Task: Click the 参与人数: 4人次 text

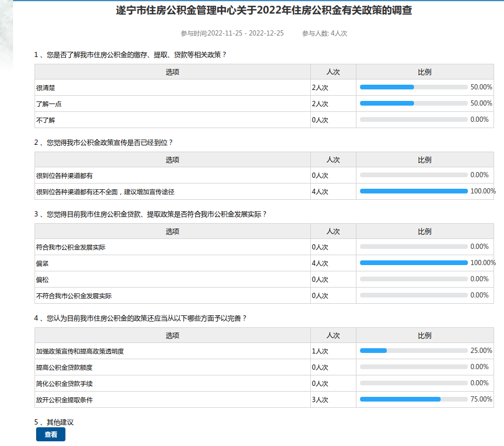Action: pos(324,33)
